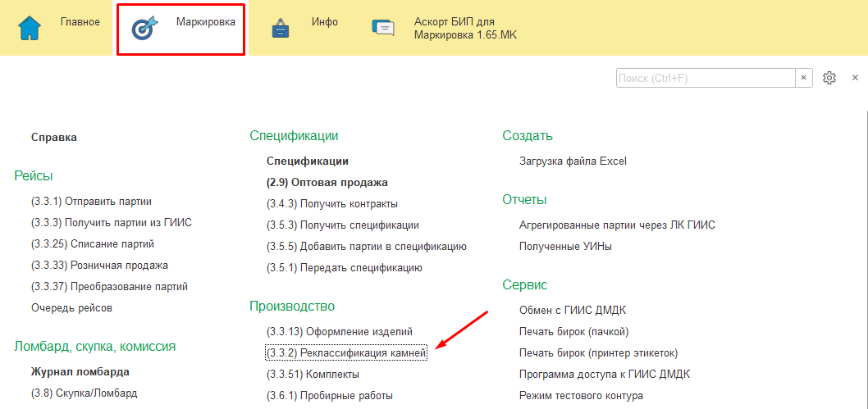
Task: Open (3.3.3) Получить партии из ГИИС
Action: click(x=112, y=223)
